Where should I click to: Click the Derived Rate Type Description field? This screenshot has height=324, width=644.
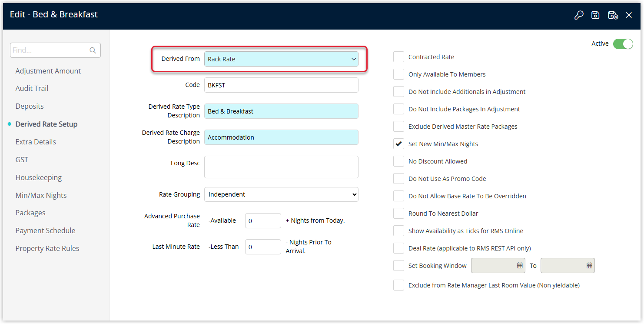coord(281,111)
